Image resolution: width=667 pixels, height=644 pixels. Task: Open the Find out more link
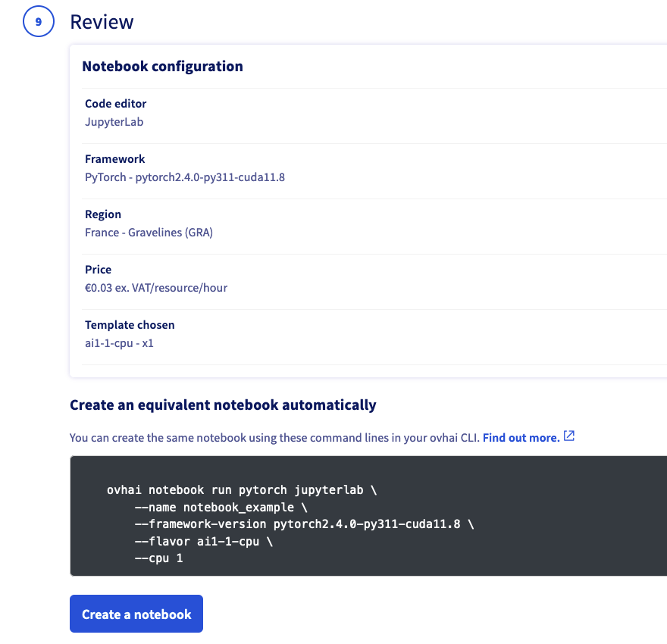(x=521, y=437)
